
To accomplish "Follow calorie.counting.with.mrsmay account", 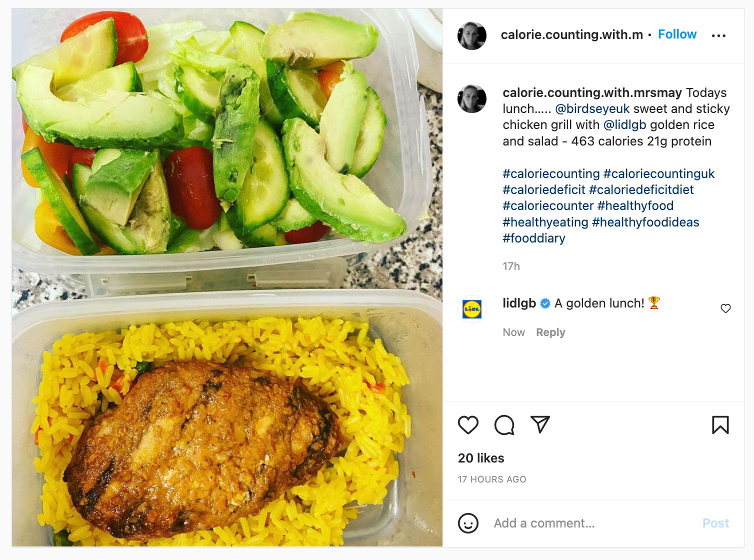I will coord(677,34).
